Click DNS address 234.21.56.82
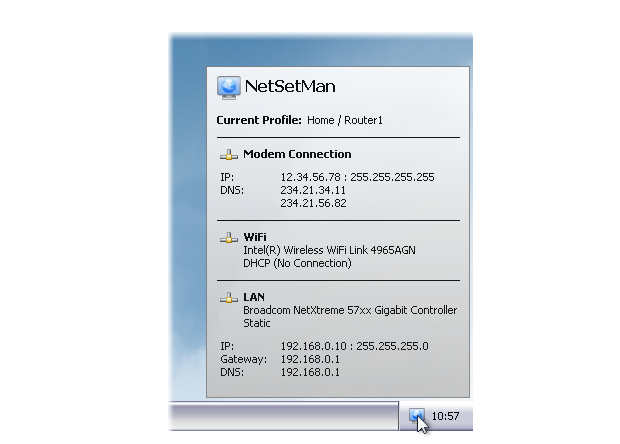The image size is (620, 444). 313,203
